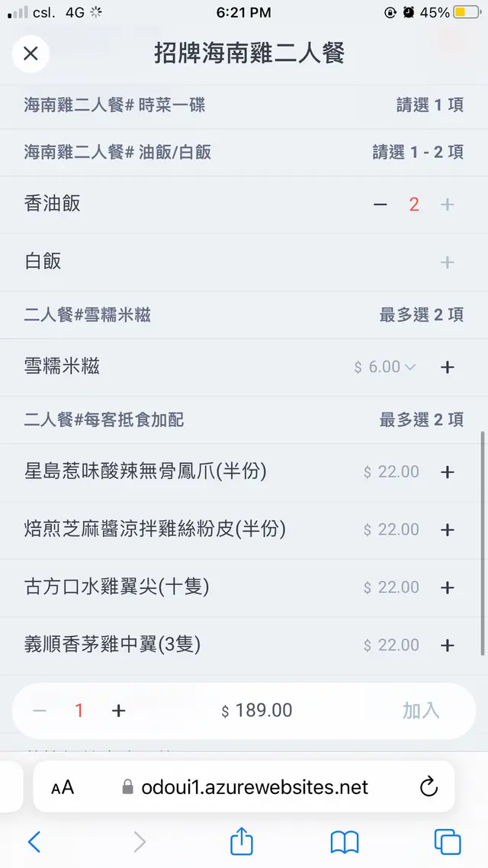The height and width of the screenshot is (868, 488).
Task: Increase the order quantity in bottom bar
Action: 118,711
